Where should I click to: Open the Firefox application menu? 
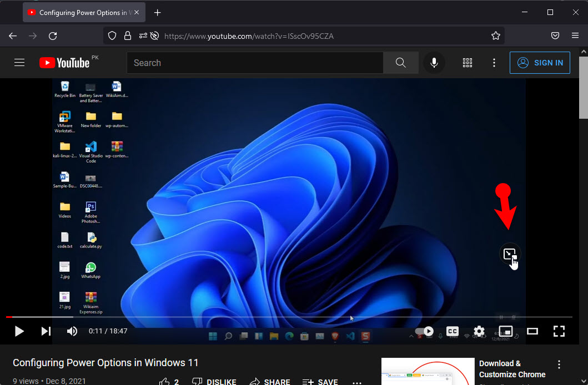coord(575,36)
